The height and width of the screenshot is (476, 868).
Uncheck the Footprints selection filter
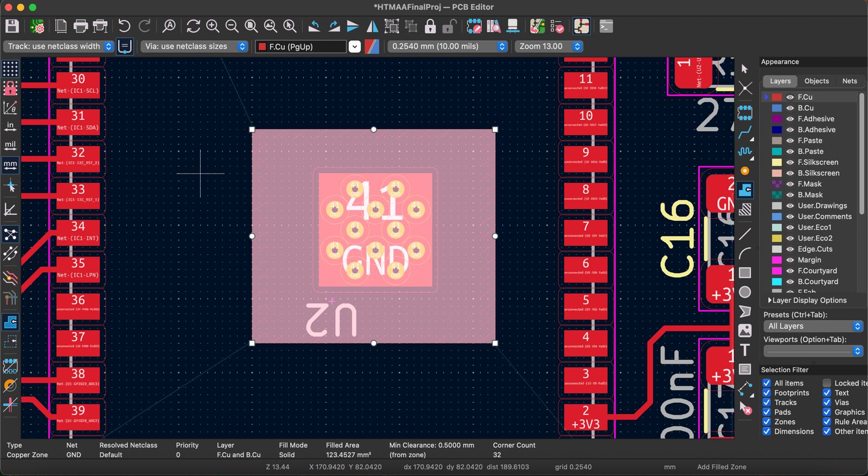(x=767, y=393)
